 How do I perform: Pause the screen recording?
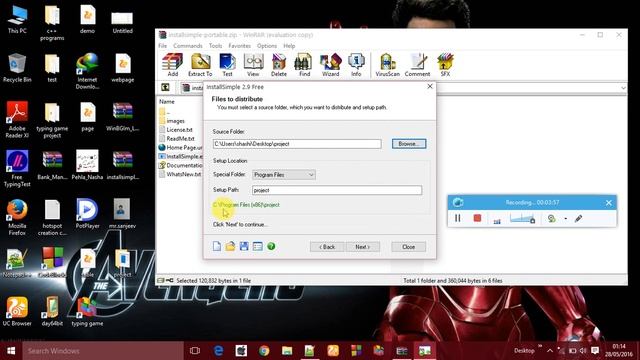(x=458, y=218)
